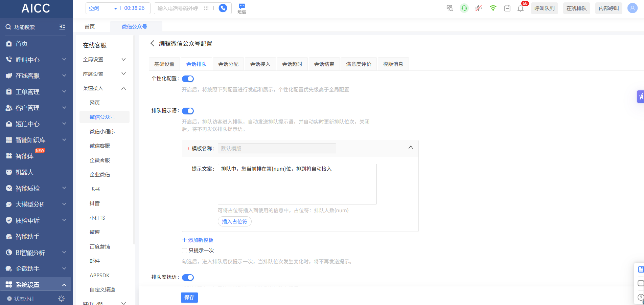Toggle the 个性化配置 switch
This screenshot has width=644, height=305.
tap(188, 79)
